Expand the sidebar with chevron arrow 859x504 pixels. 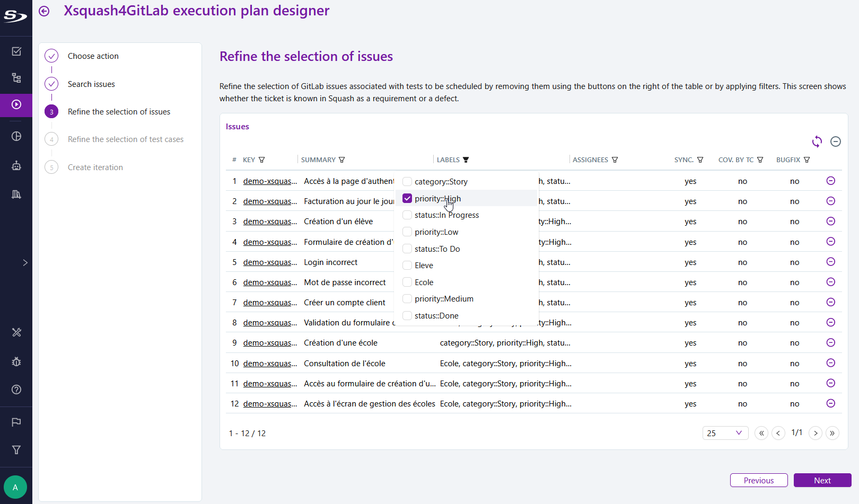[25, 263]
